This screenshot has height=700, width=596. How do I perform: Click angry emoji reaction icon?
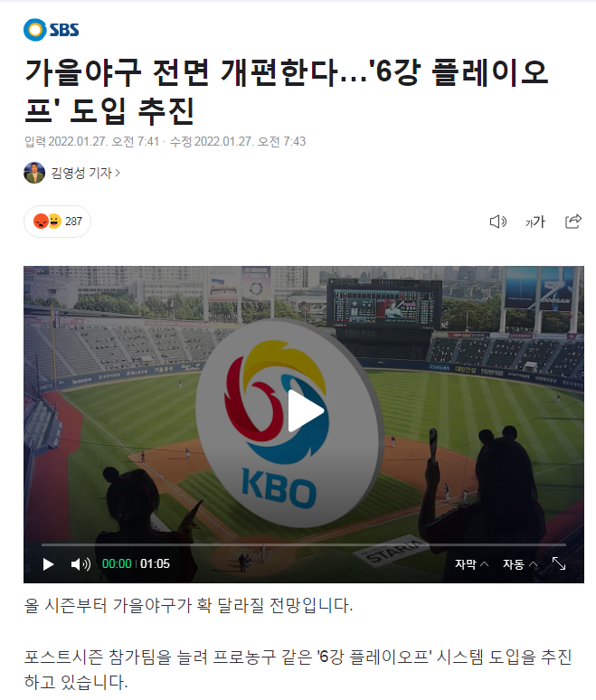pyautogui.click(x=41, y=221)
